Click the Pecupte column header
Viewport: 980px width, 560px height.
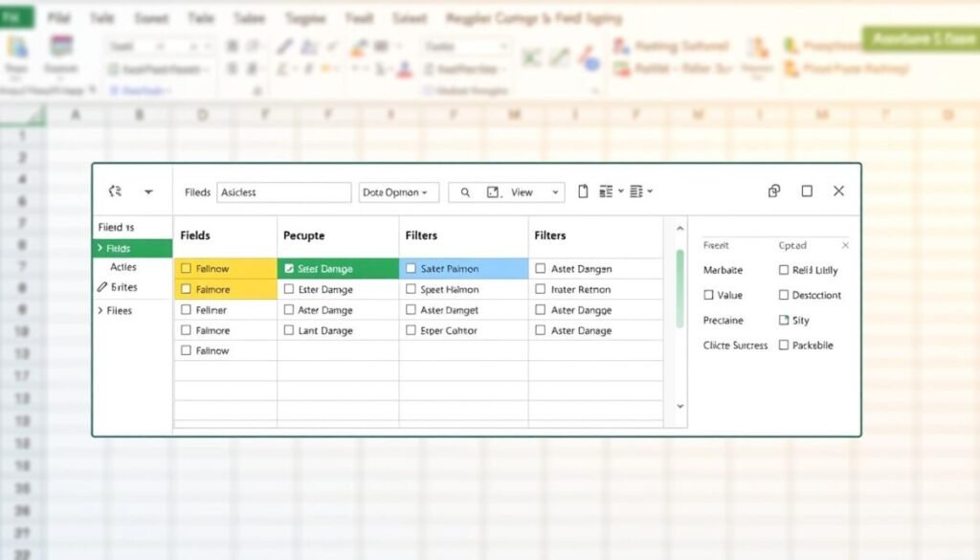click(303, 235)
